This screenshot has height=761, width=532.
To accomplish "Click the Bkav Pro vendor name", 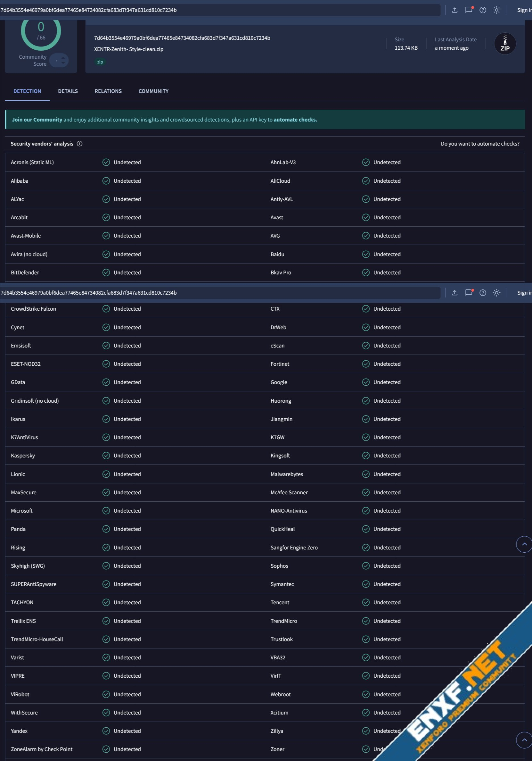I will [281, 272].
